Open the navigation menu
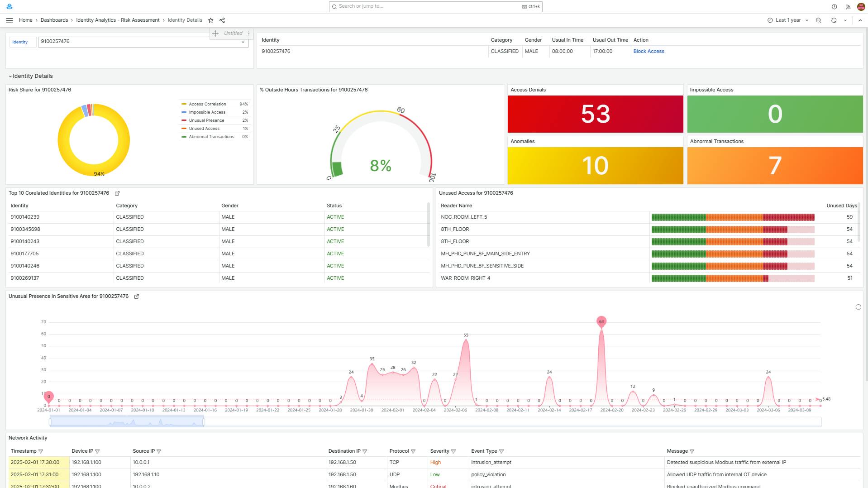 [9, 20]
